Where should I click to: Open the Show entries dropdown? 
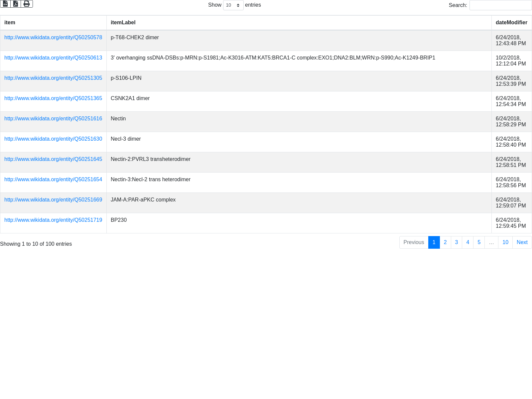pyautogui.click(x=233, y=5)
